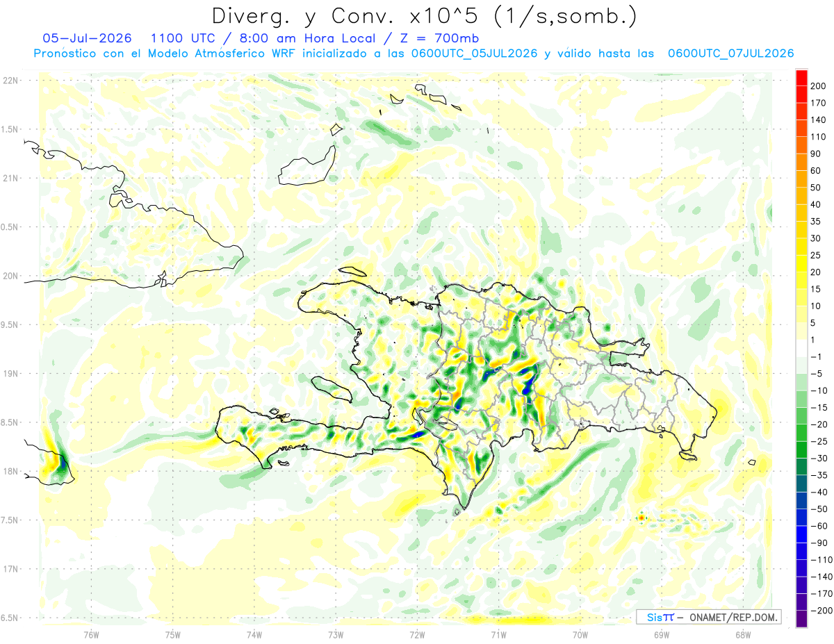
Task: Click the positive '200' colorbar label
Action: 818,86
